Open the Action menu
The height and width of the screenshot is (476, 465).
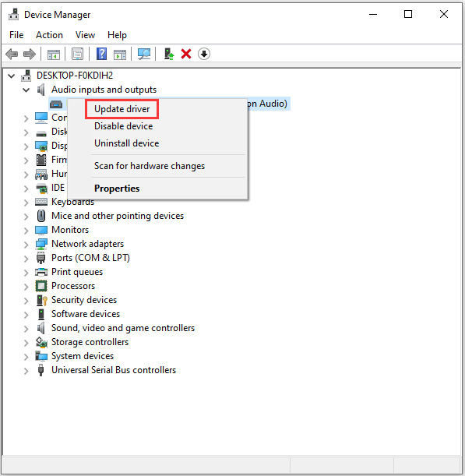click(49, 35)
